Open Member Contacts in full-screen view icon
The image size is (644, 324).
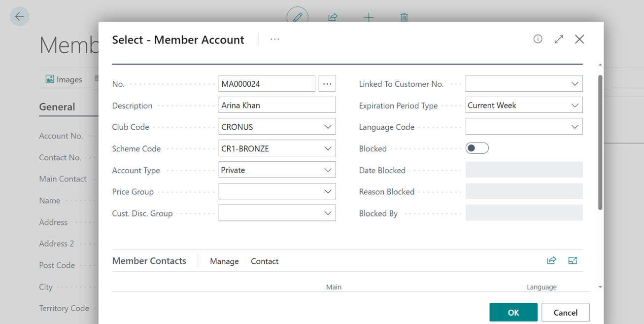(x=572, y=260)
